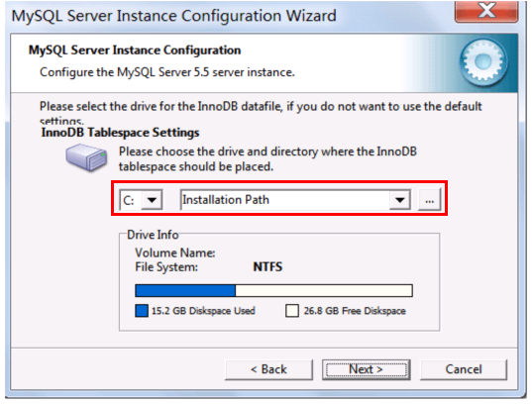This screenshot has width=532, height=404.
Task: Expand the Installation Path dropdown arrow
Action: (399, 200)
